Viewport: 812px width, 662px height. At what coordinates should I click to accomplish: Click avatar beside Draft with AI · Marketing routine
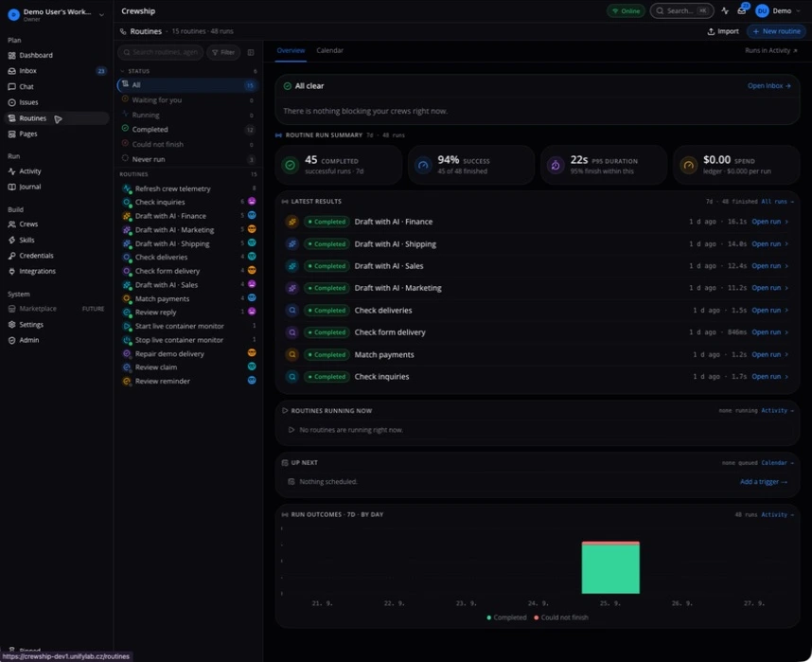pyautogui.click(x=252, y=228)
